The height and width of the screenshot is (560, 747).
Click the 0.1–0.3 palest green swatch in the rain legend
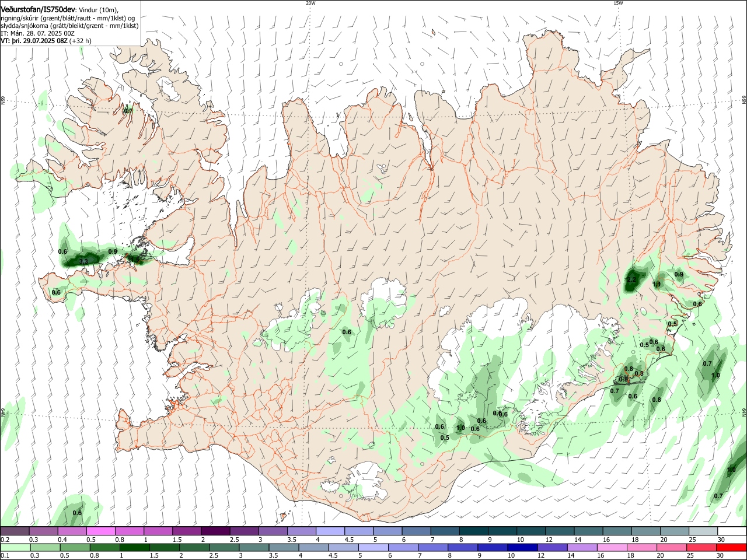coord(15,547)
